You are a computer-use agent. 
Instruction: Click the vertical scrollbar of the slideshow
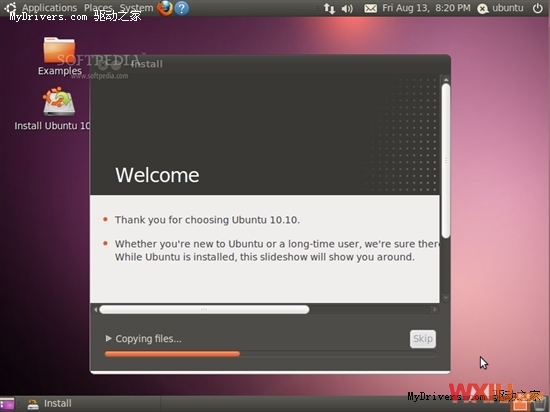click(446, 161)
